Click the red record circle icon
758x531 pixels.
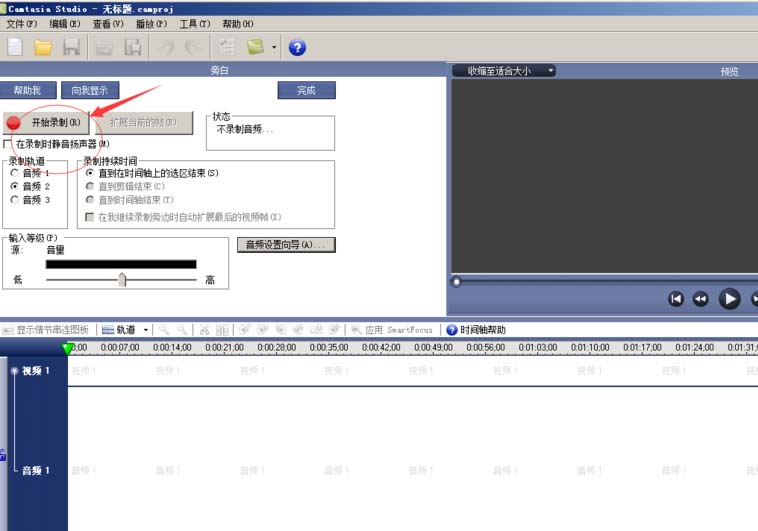tap(14, 123)
